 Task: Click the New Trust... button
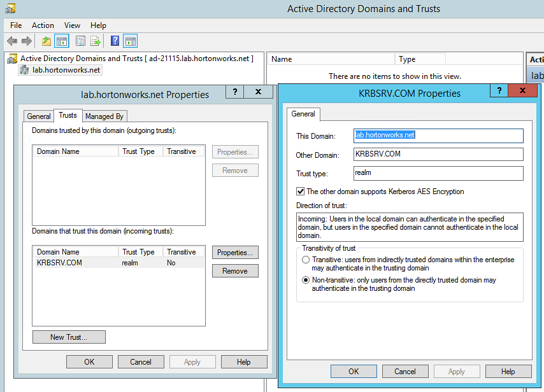click(x=69, y=337)
